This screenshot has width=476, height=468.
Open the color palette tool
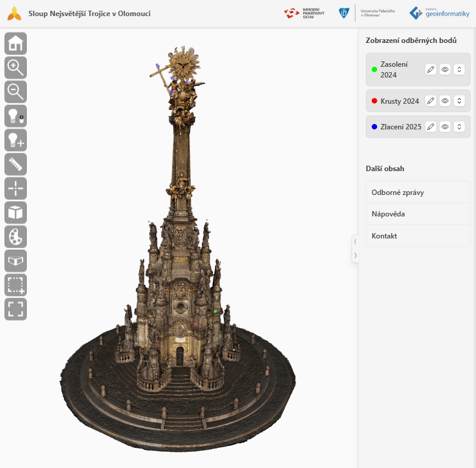[15, 237]
